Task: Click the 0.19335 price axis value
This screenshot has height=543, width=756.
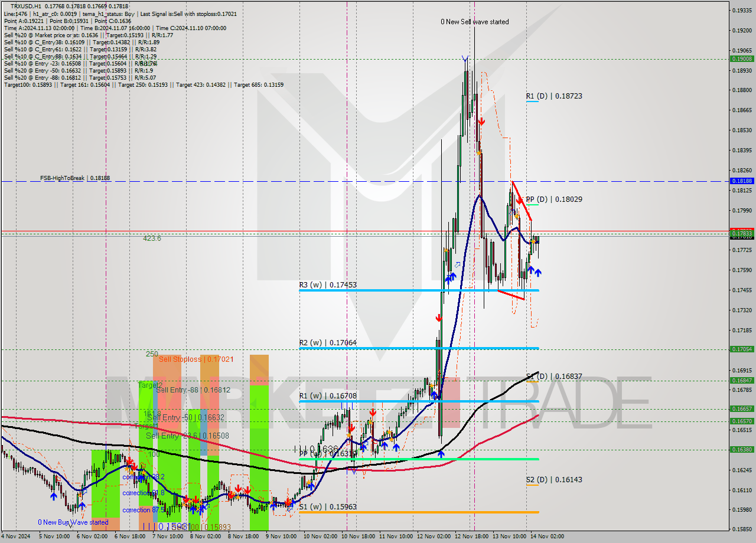Action: 742,11
